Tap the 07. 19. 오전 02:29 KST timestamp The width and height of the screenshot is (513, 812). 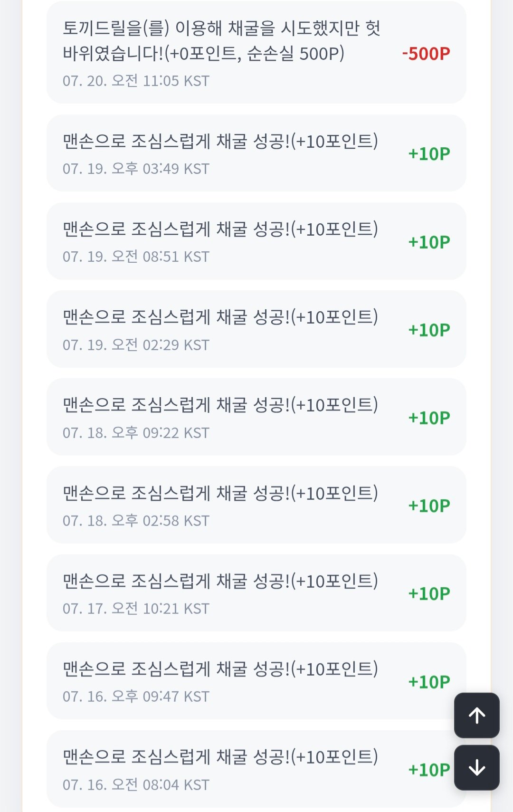tap(136, 345)
